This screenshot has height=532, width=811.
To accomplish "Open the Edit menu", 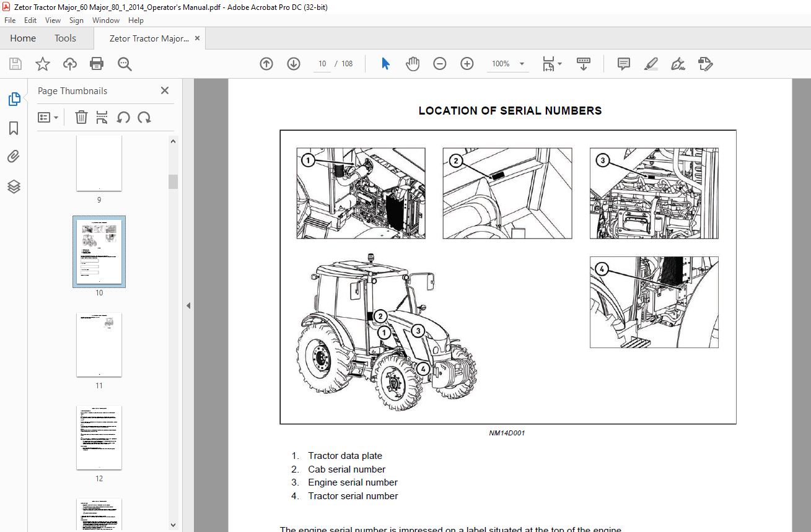I will tap(30, 20).
